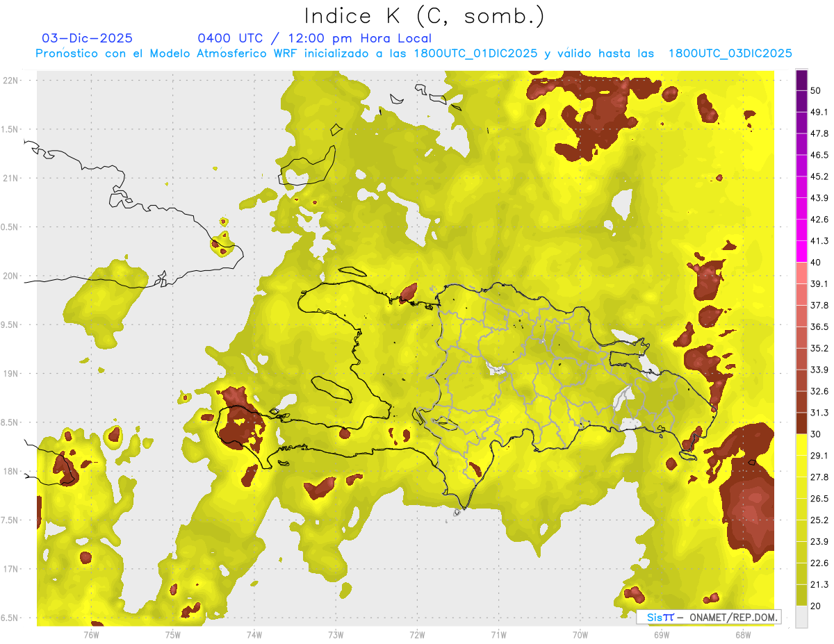Click the '40' color scale value
Screen dimensions: 834x644
tap(816, 263)
